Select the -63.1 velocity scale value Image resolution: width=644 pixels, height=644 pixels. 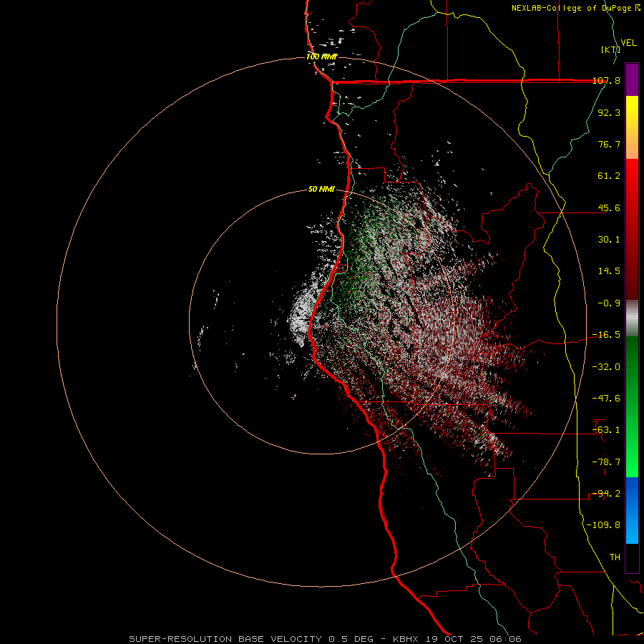coord(607,430)
